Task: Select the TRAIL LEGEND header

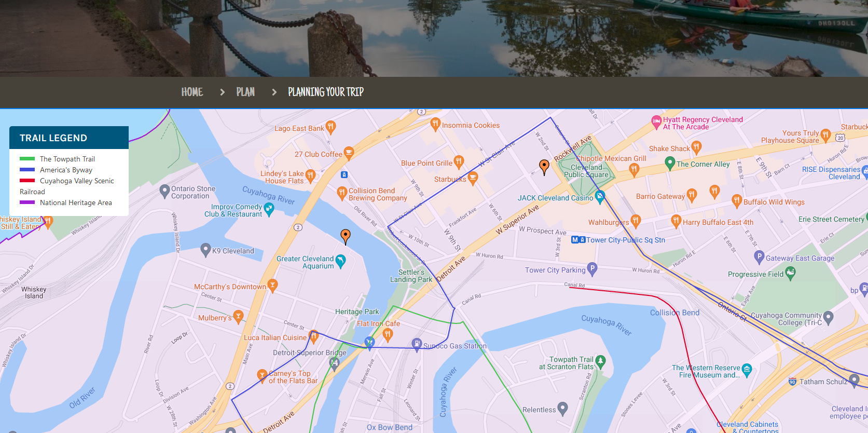Action: (69, 138)
